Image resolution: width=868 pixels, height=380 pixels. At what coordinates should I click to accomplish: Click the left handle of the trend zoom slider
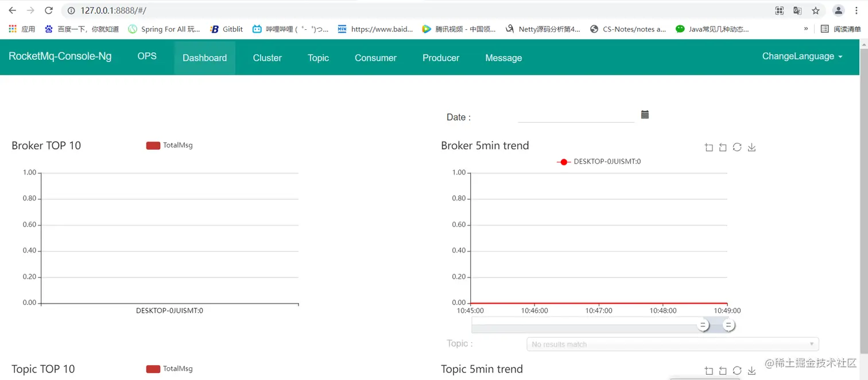coord(703,325)
